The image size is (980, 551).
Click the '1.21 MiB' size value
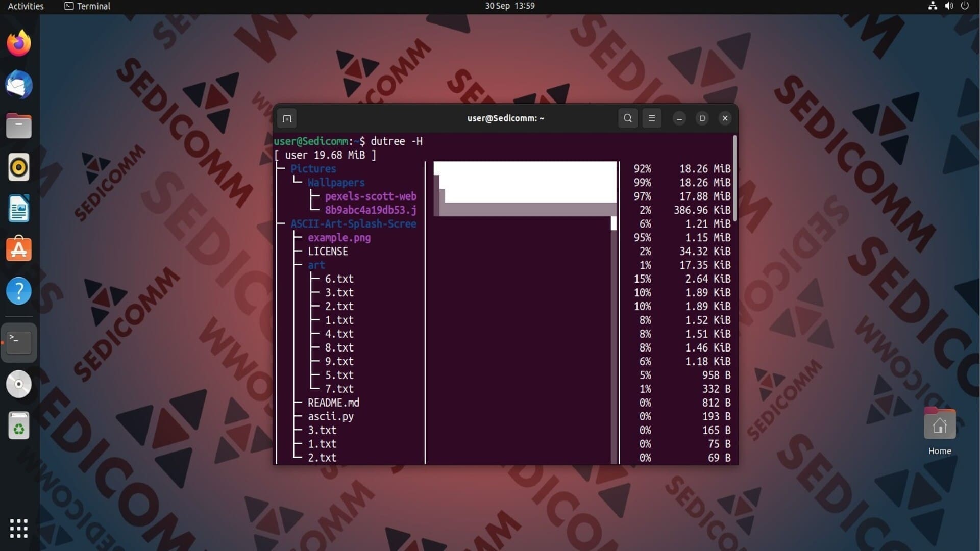tap(708, 224)
